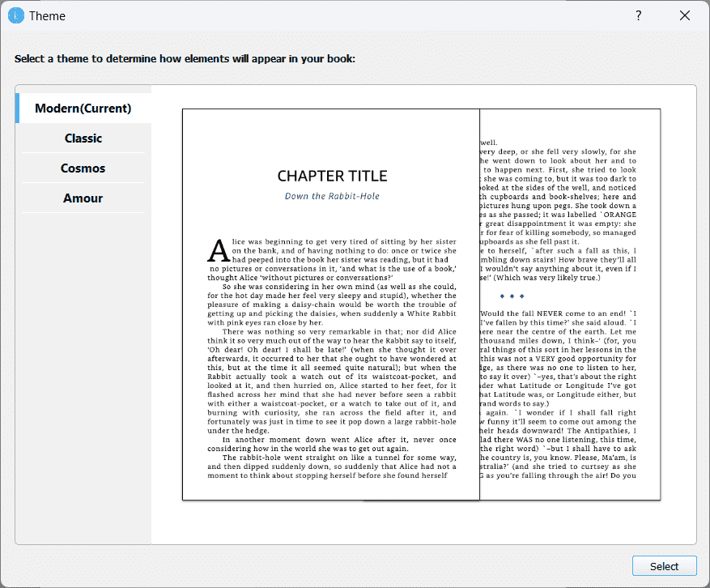Screen dimensions: 710x588
Task: Click the left preview page thumbnail
Action: coord(331,305)
